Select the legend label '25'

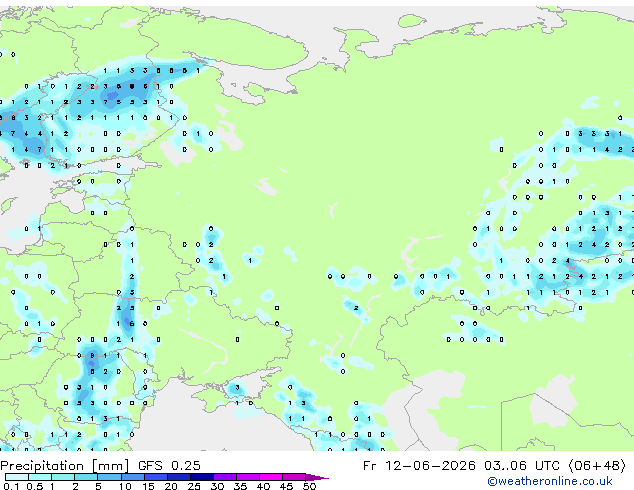tap(194, 486)
